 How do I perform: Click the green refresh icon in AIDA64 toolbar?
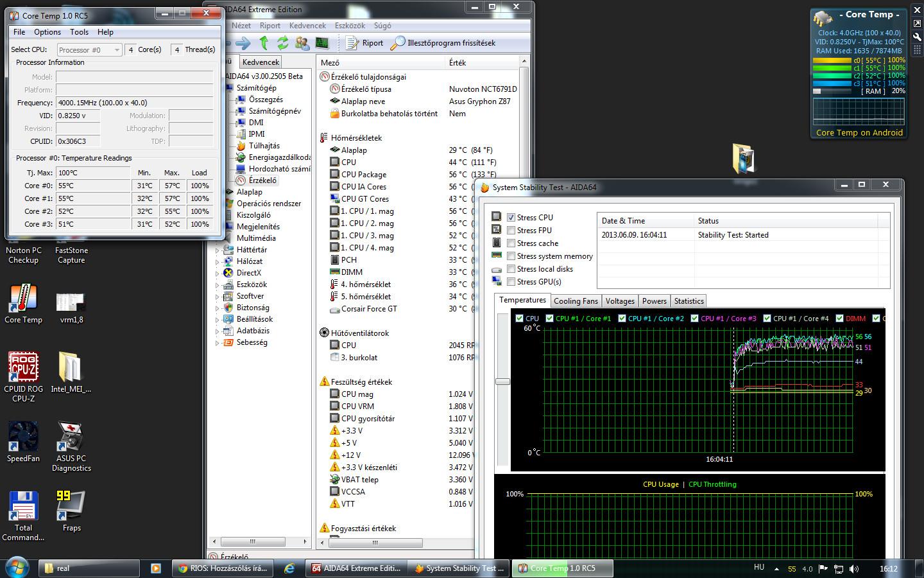(282, 43)
